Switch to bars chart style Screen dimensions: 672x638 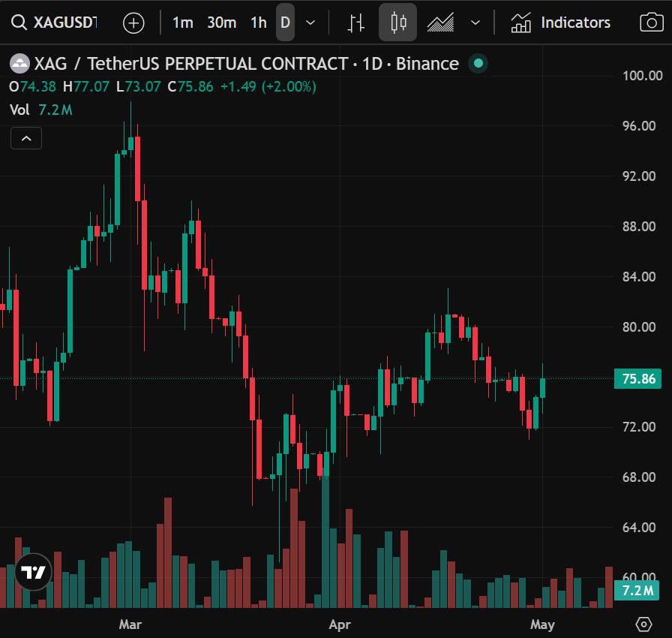pyautogui.click(x=355, y=23)
